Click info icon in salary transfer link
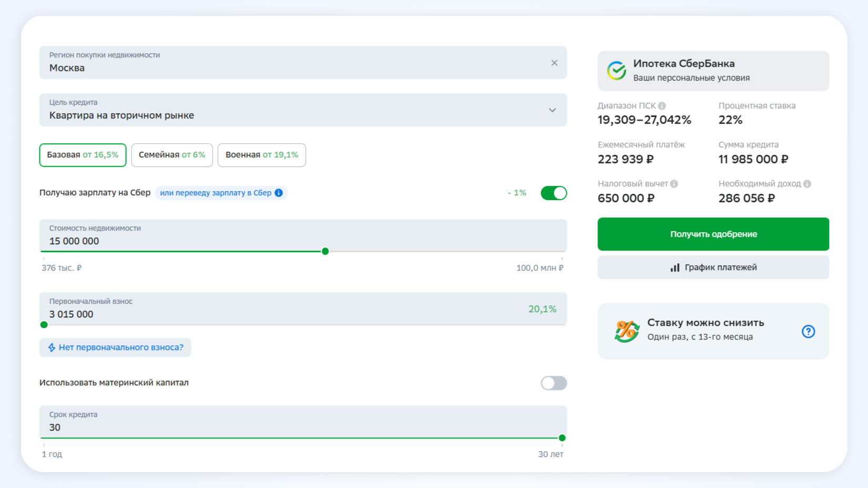 pos(279,193)
